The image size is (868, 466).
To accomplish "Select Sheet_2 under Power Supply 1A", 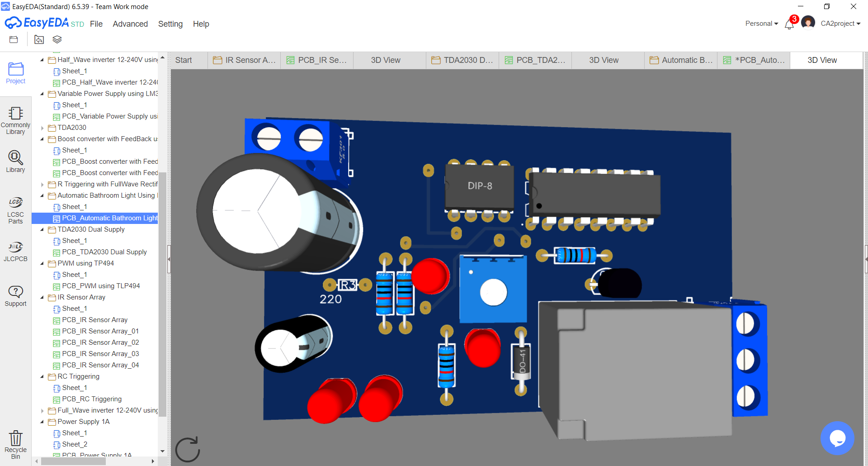I will 75,444.
